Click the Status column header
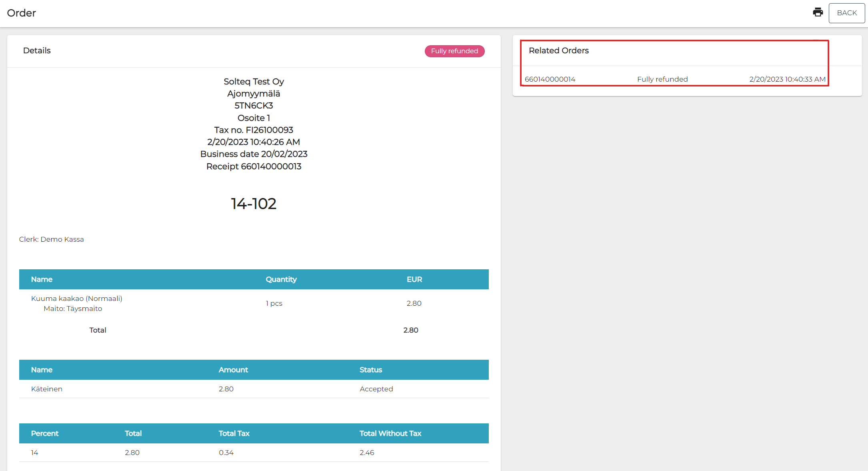Screen dimensions: 868x471 (370, 370)
